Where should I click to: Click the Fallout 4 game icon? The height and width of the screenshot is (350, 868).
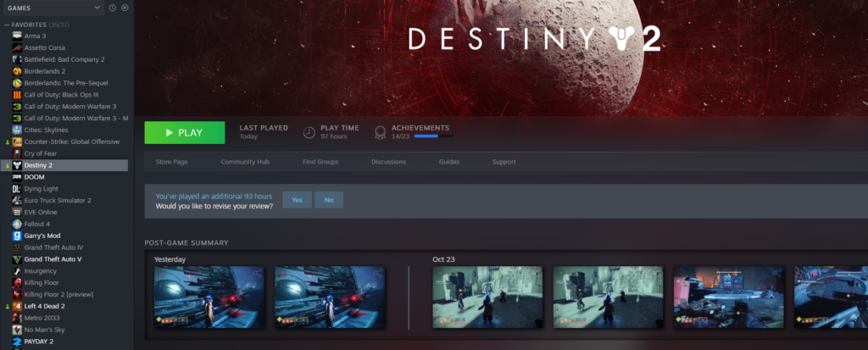pos(17,224)
